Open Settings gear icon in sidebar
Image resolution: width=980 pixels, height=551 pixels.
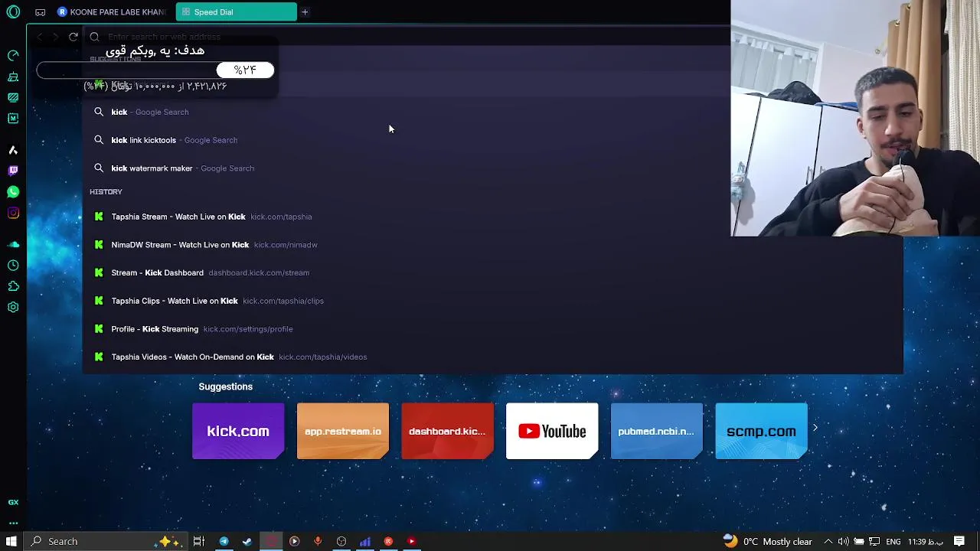pos(13,307)
